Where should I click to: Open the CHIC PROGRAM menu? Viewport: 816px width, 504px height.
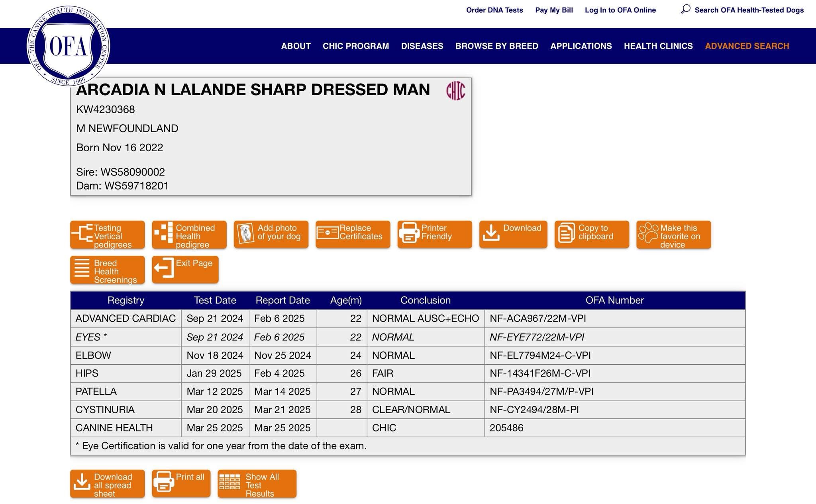[x=356, y=46]
